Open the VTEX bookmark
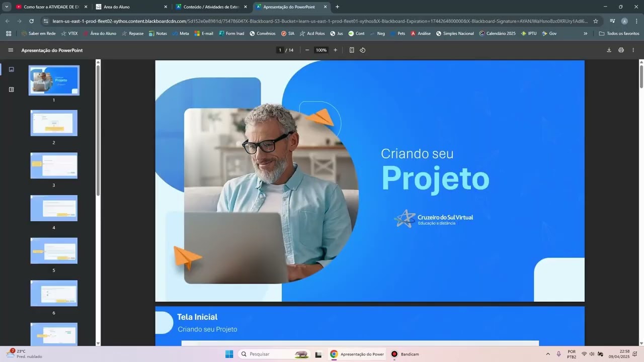Screen dimensions: 644x362 (x=69, y=34)
